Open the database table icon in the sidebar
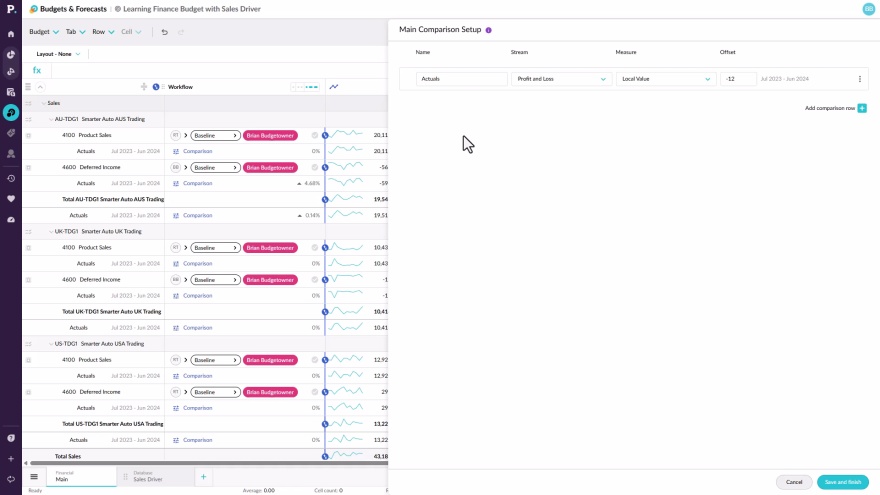 (x=11, y=92)
